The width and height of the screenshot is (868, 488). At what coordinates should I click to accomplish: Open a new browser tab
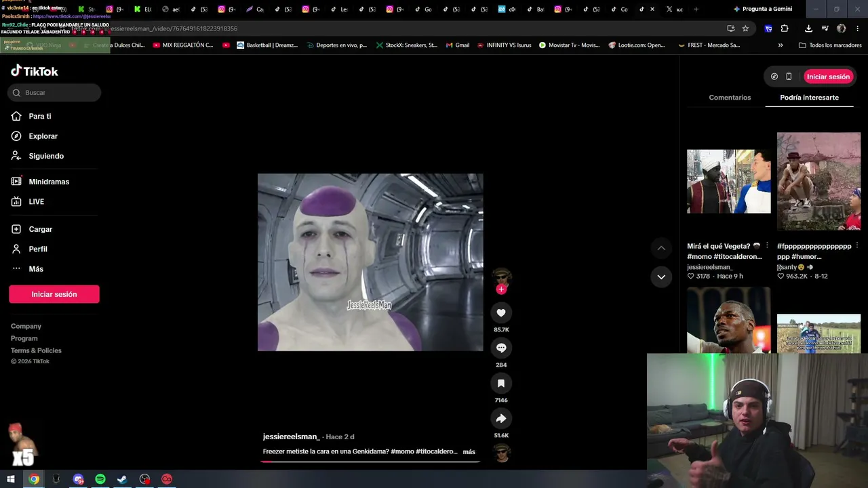[x=696, y=9]
